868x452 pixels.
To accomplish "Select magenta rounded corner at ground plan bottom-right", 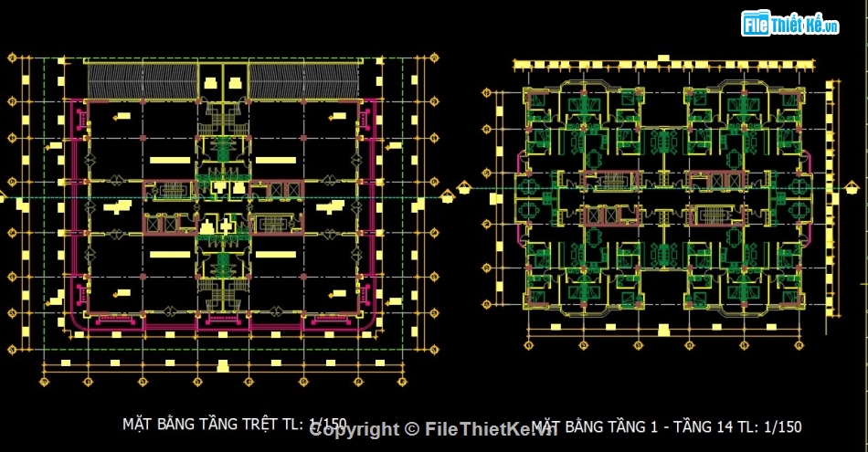I will (368, 320).
